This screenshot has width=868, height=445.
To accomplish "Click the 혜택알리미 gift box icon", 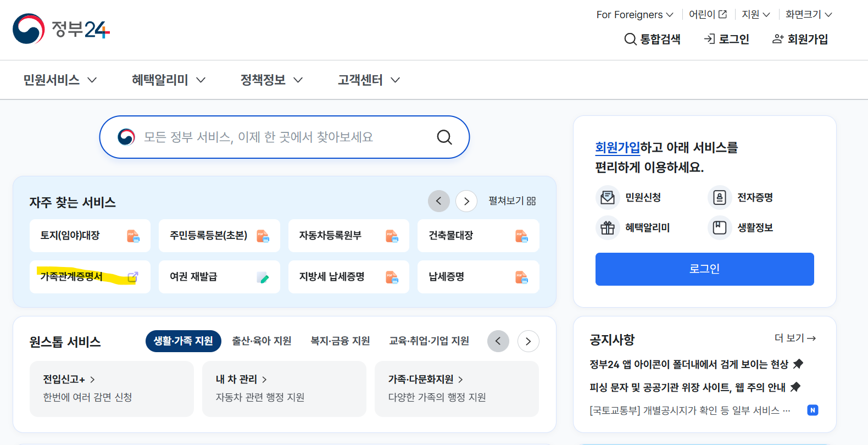I will (608, 227).
